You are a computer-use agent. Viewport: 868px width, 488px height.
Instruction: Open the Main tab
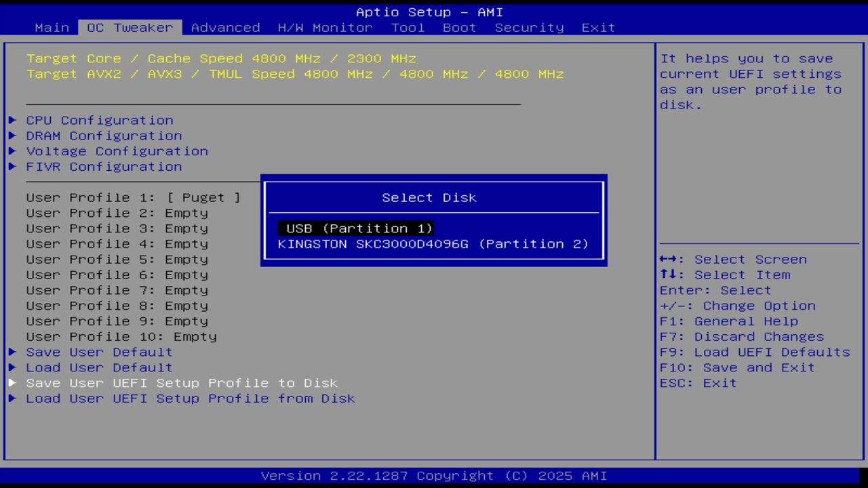tap(52, 28)
